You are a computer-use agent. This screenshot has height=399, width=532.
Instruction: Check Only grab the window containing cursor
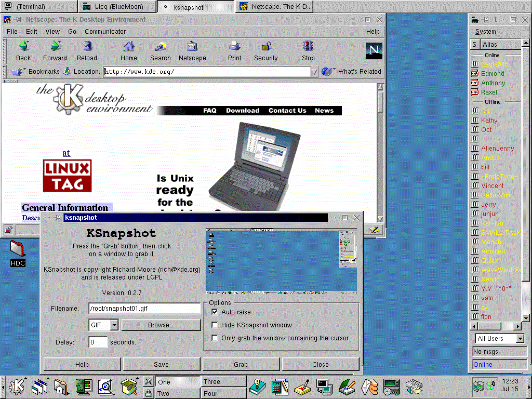(x=215, y=338)
